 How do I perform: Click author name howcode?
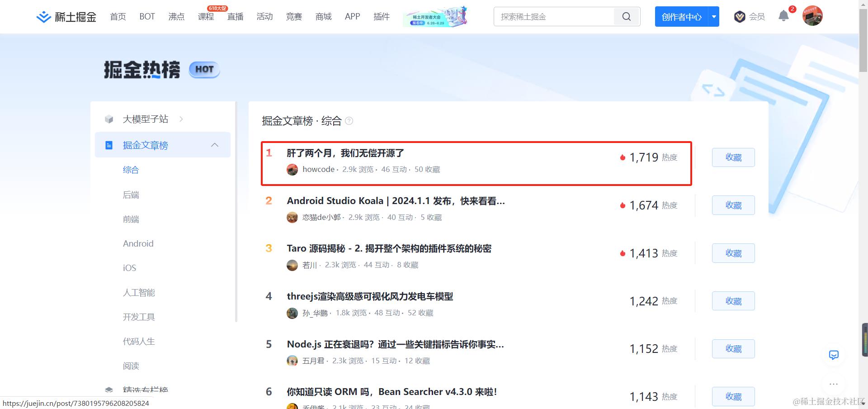pyautogui.click(x=318, y=169)
